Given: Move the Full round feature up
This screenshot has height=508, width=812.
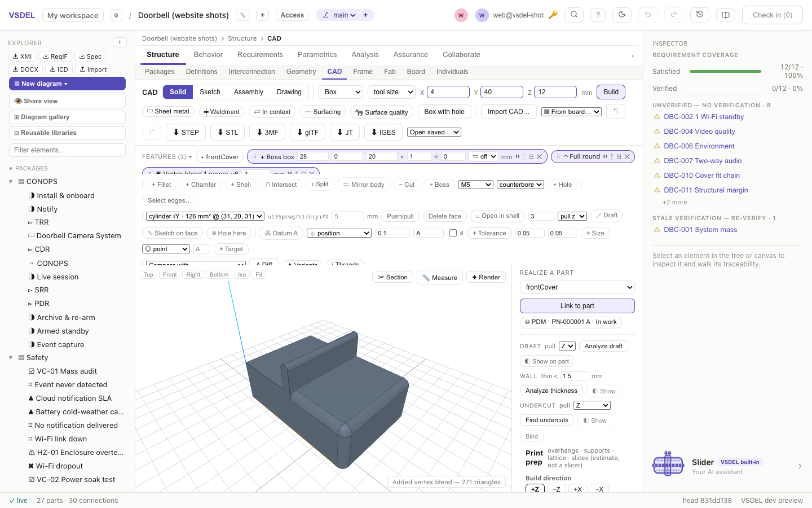Looking at the screenshot, I should (x=612, y=157).
